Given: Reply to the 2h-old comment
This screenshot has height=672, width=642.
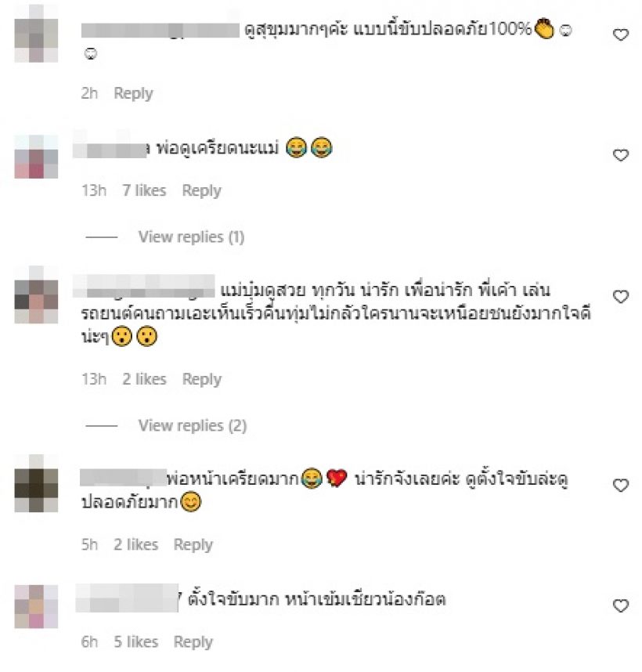Looking at the screenshot, I should coord(133,93).
